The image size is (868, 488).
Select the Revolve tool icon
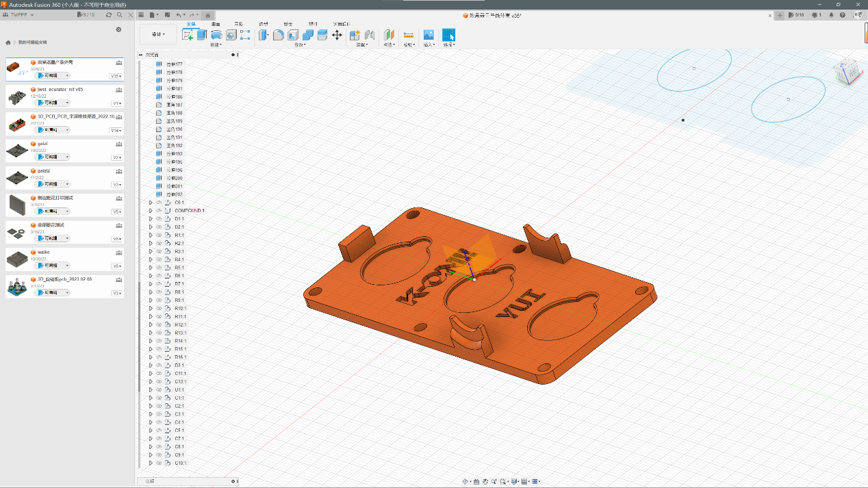click(216, 35)
